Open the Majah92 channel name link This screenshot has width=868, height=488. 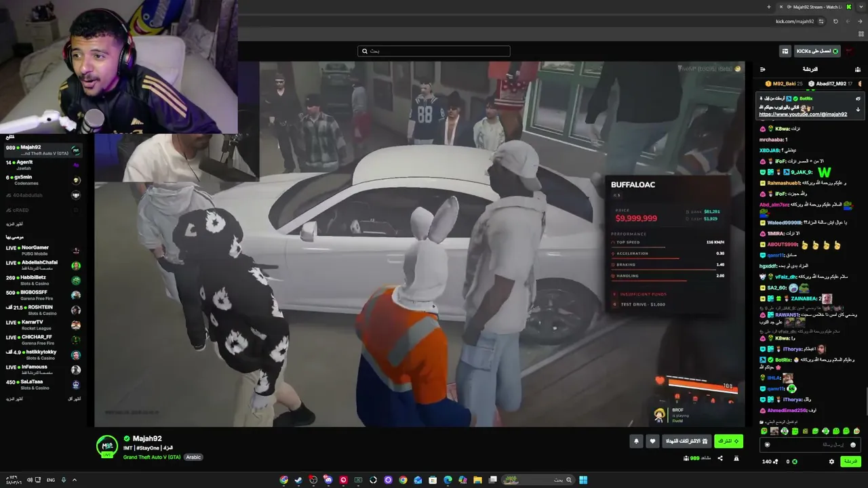click(x=147, y=439)
